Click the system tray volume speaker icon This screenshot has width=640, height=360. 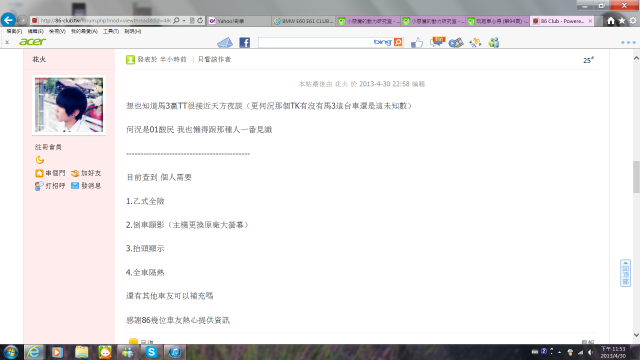590,352
